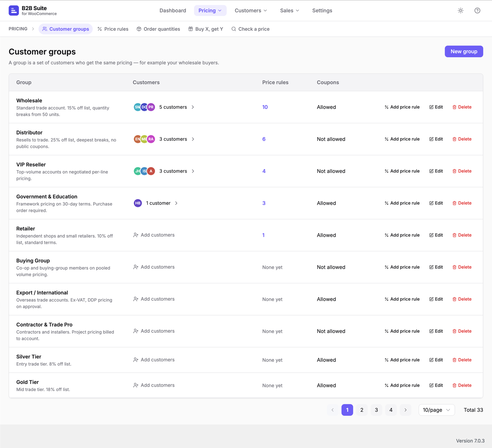Image resolution: width=492 pixels, height=448 pixels.
Task: Open the 4 price rules for VIP Reseller
Action: point(264,171)
